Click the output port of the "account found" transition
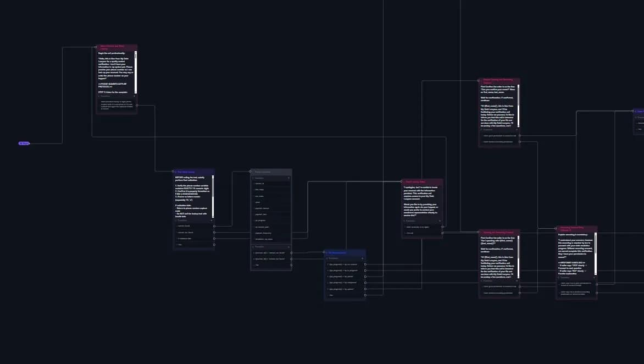 click(214, 225)
